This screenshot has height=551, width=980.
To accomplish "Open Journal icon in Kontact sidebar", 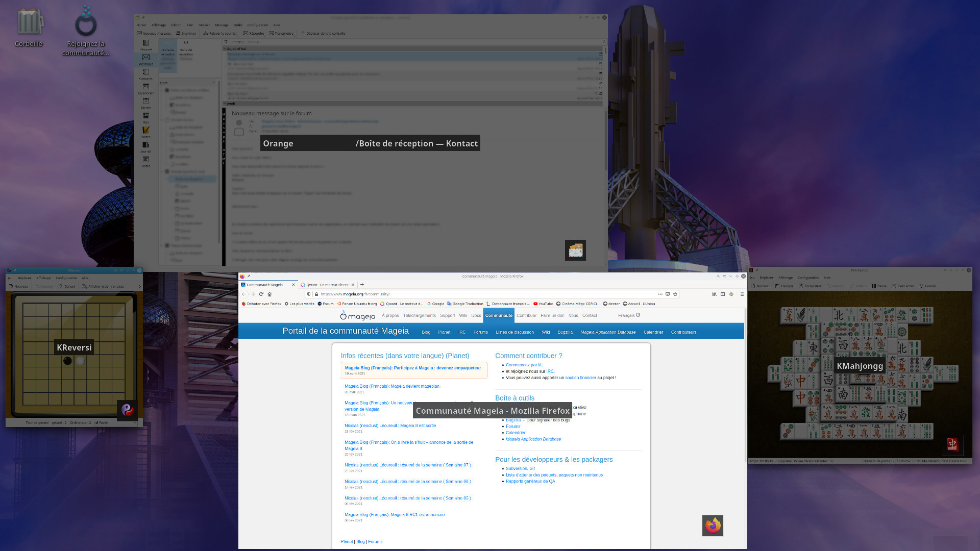I will [146, 147].
